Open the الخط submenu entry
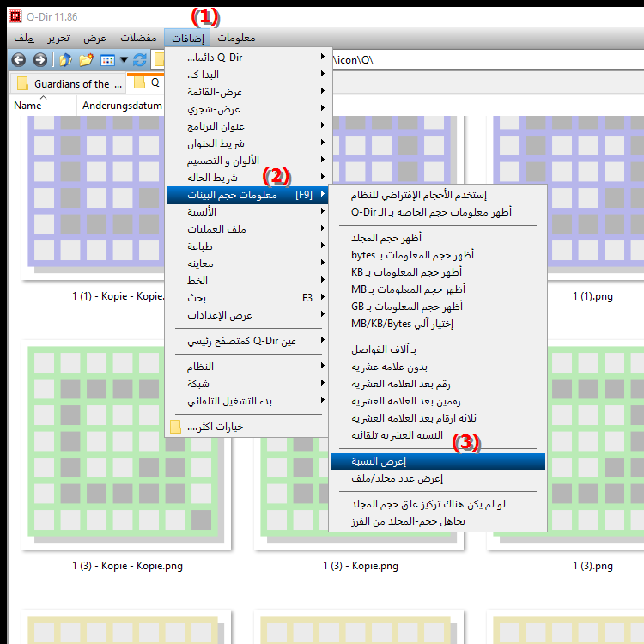 (246, 281)
